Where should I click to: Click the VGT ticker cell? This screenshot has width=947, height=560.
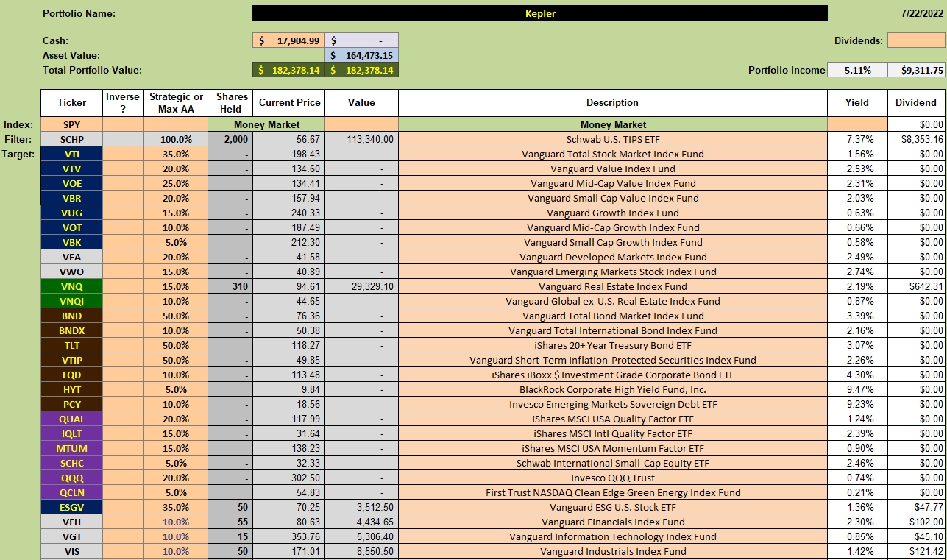71,536
